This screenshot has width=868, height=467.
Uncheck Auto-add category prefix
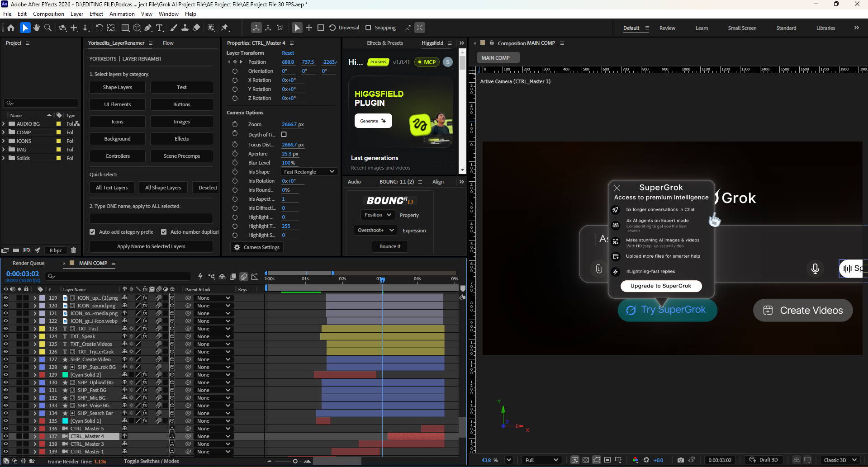coord(92,232)
